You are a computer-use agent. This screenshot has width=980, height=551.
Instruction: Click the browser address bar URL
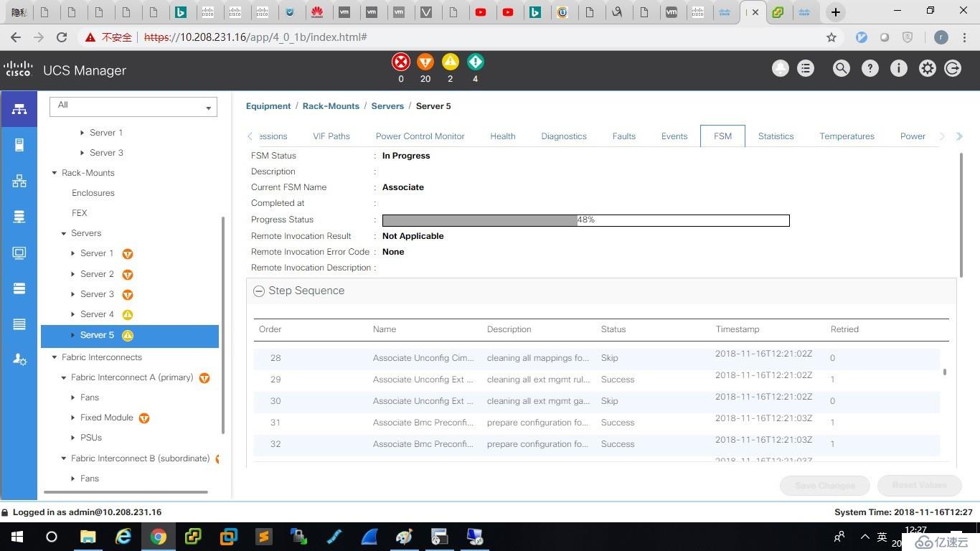pyautogui.click(x=255, y=37)
